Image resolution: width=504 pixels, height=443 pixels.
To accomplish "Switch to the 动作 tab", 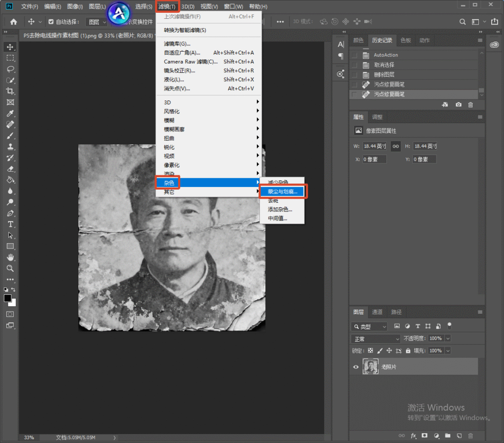I will point(424,40).
